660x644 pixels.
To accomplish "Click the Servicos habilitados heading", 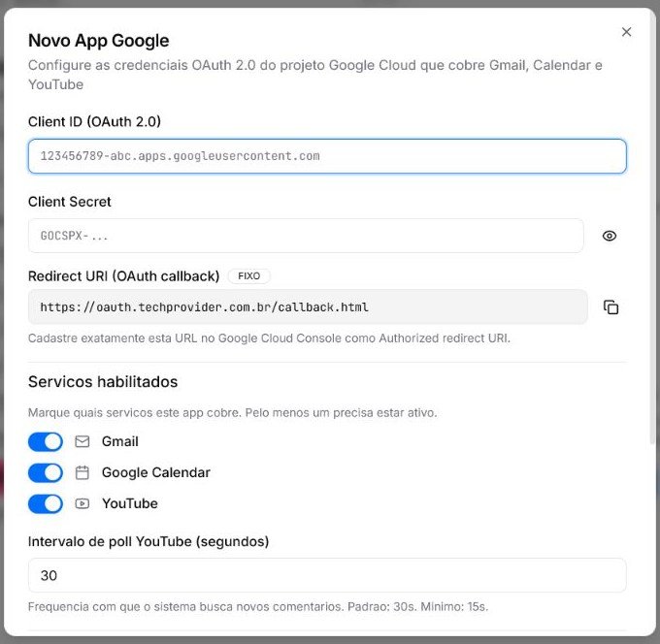I will (x=103, y=382).
